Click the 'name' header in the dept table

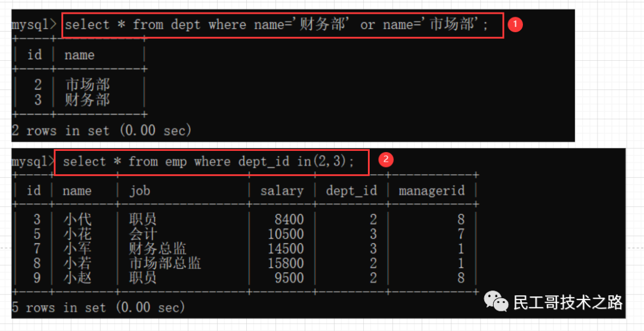click(x=79, y=55)
